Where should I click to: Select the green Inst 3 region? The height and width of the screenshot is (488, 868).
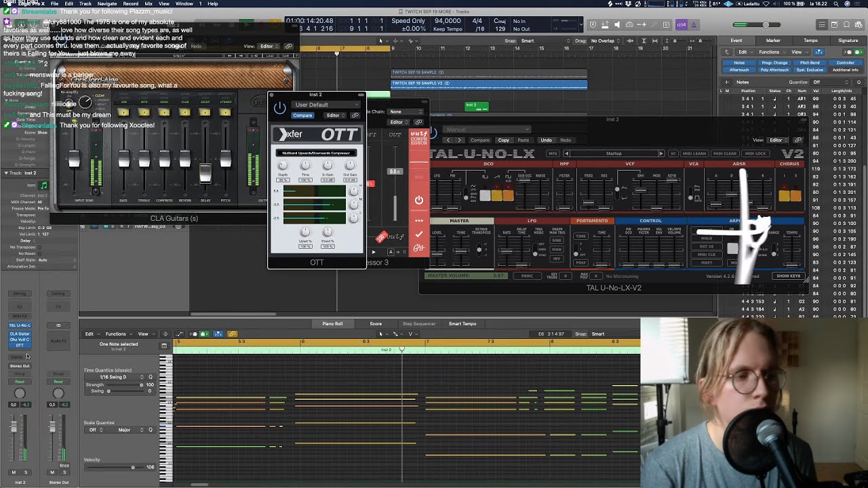click(x=476, y=106)
